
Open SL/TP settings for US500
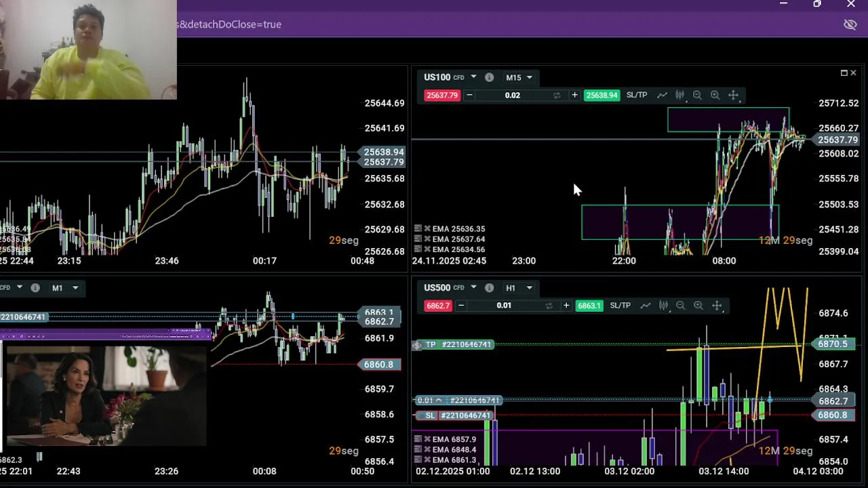620,306
